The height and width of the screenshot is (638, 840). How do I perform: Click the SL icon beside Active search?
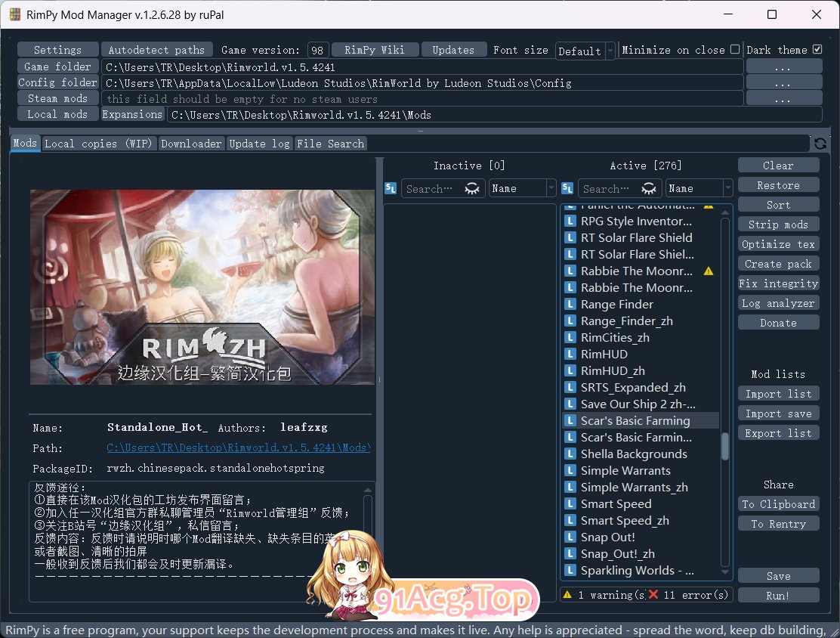click(567, 188)
